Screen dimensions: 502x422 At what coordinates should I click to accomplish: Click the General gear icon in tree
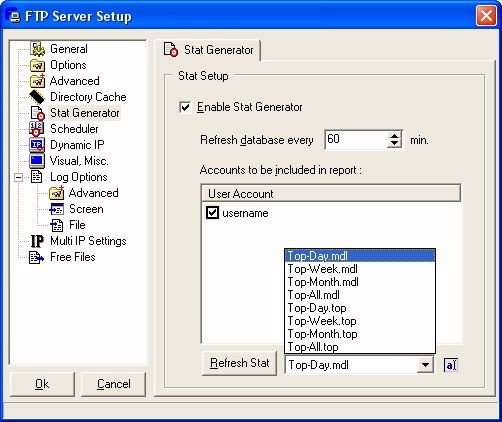37,49
